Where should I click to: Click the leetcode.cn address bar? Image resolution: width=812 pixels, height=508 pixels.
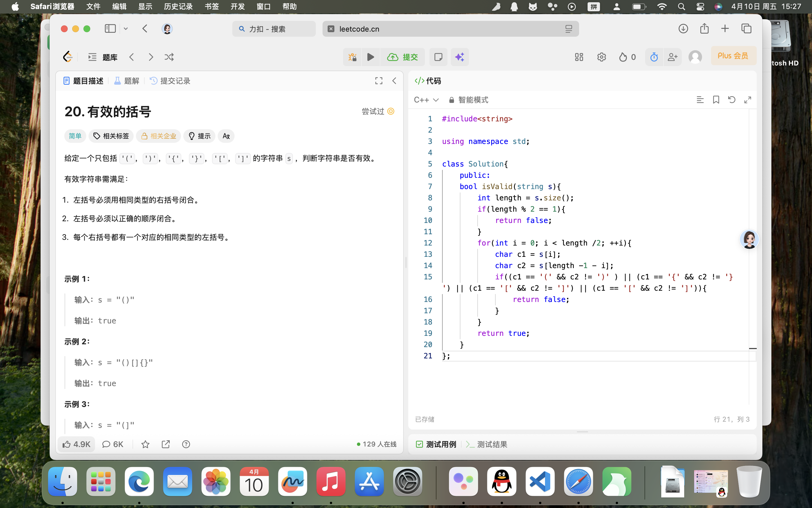pos(450,29)
